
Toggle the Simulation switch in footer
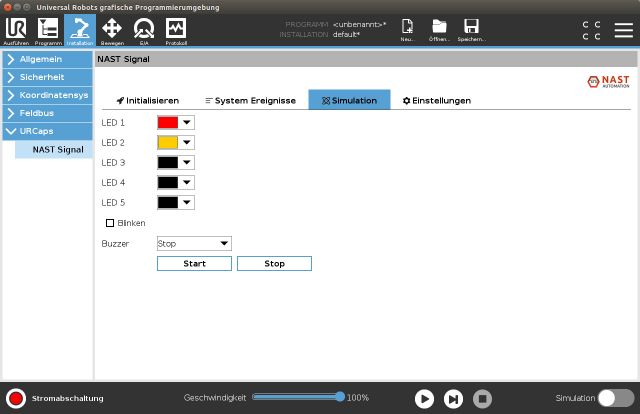(615, 398)
